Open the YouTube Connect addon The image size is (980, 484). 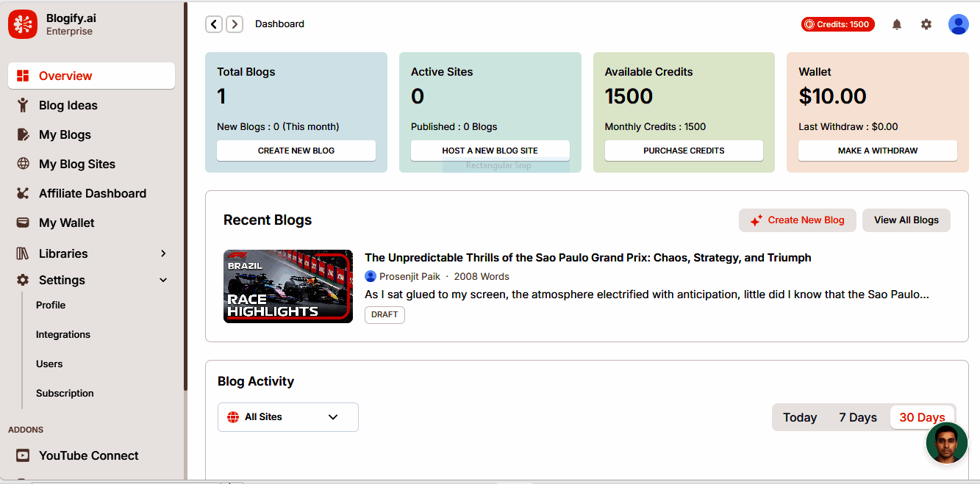click(88, 455)
